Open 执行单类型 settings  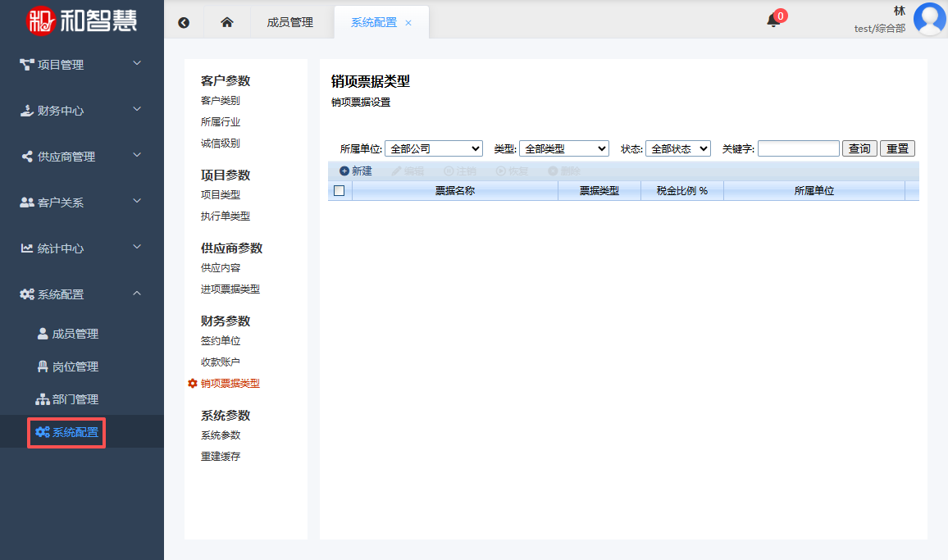(x=225, y=216)
